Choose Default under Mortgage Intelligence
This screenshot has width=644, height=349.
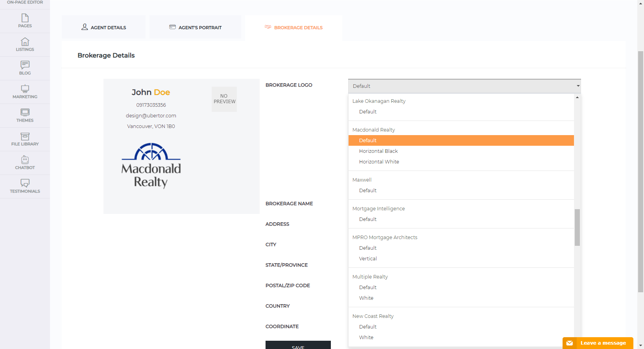click(461, 219)
